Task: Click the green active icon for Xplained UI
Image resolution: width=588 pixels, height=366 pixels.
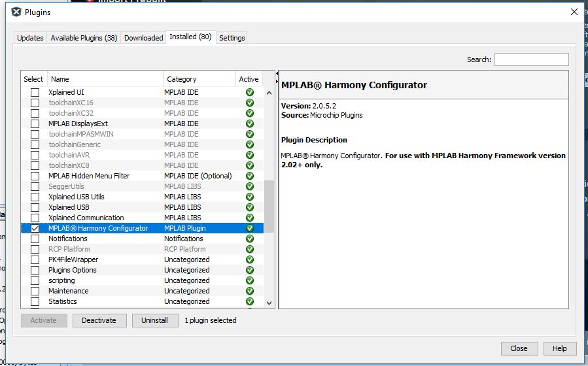Action: point(250,92)
